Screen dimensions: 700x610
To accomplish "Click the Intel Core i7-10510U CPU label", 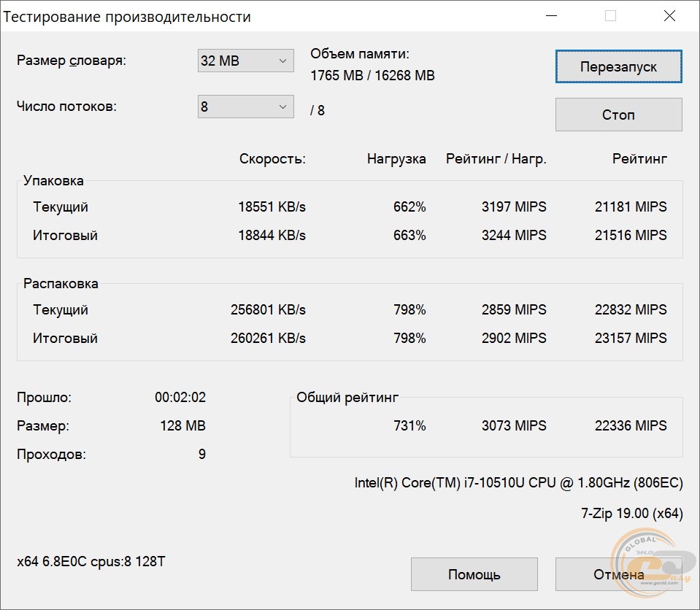I will (x=518, y=483).
